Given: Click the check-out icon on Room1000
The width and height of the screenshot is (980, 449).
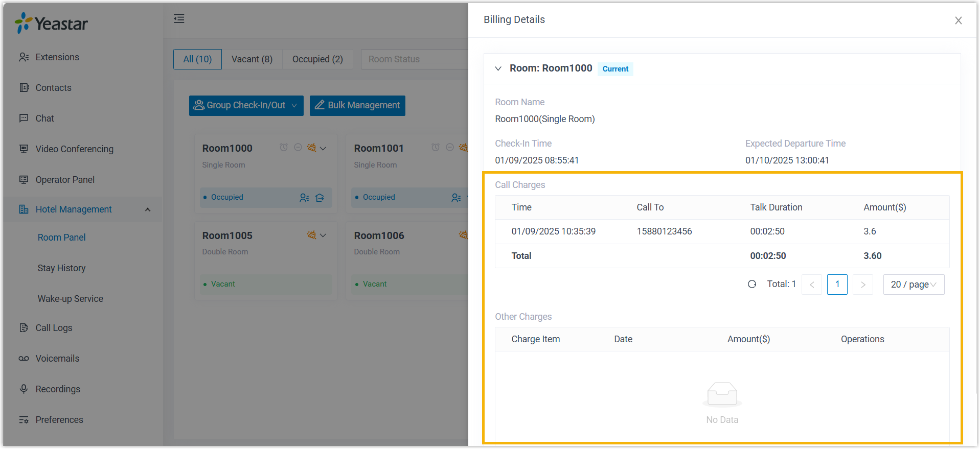Looking at the screenshot, I should point(320,198).
